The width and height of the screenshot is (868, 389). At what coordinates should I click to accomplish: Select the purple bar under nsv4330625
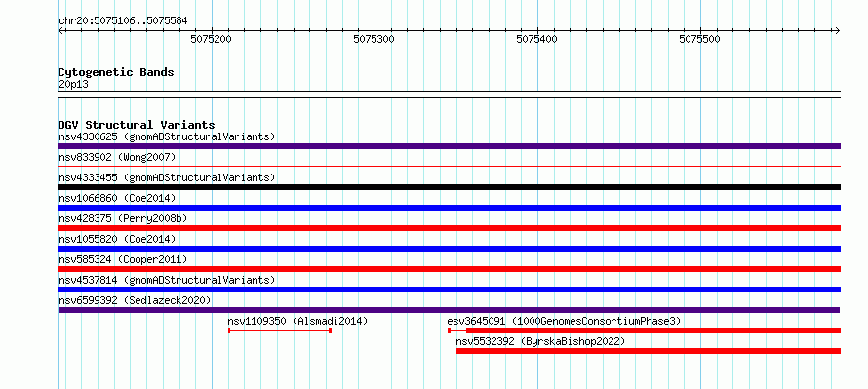pos(449,146)
